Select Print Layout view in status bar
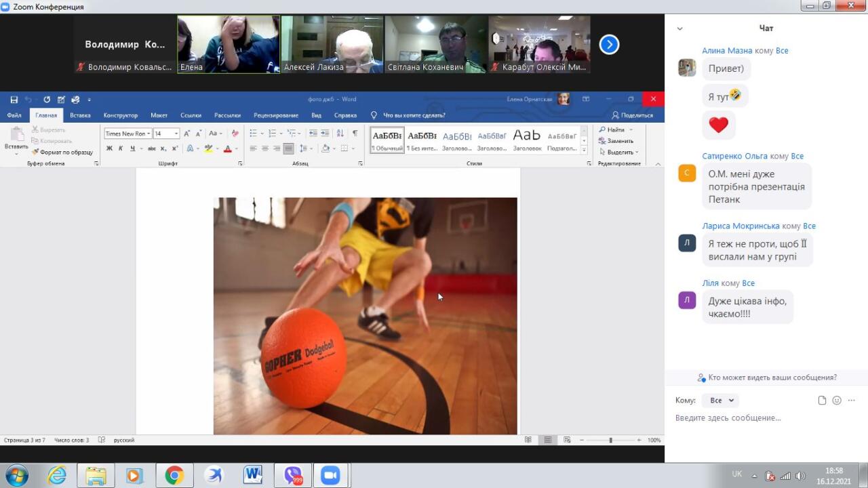 click(548, 440)
